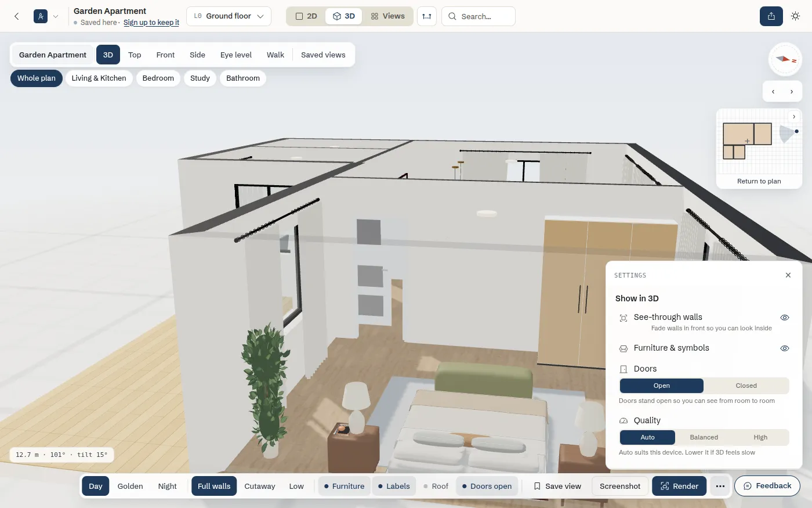Open the Views tab
Screen dimensions: 812x508
coord(388,16)
